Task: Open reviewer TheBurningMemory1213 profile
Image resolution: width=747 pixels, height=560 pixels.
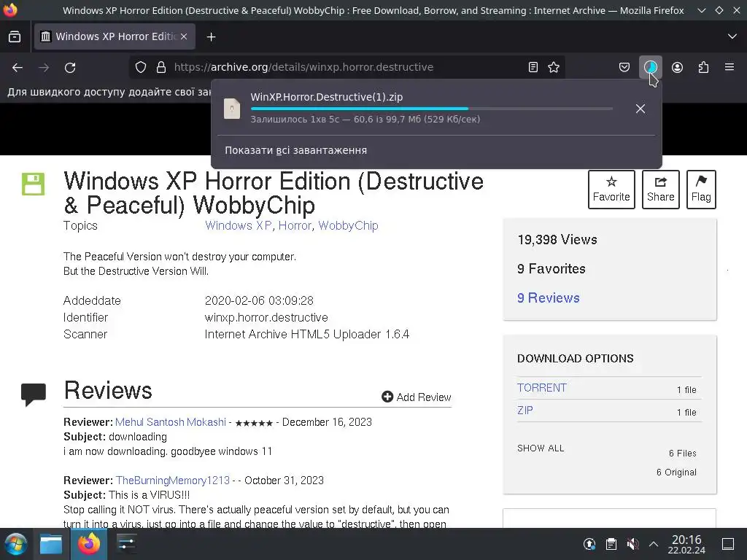Action: click(x=172, y=481)
